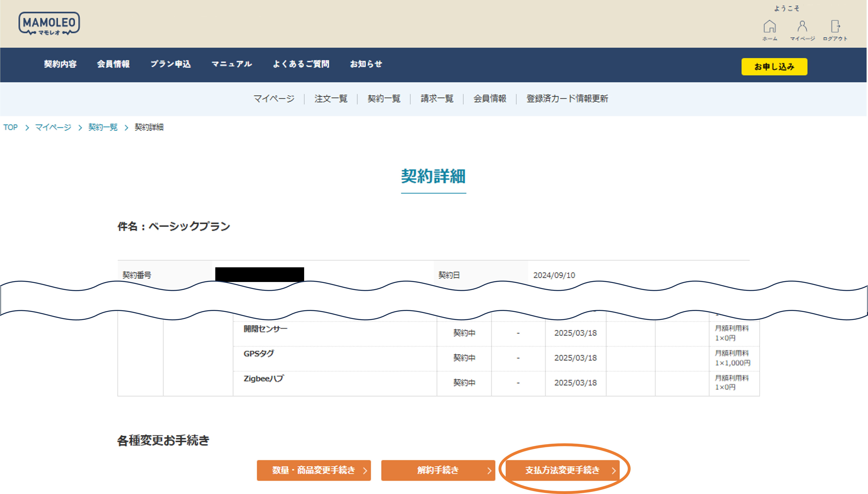Viewport: 868px width, 494px height.
Task: Open マニュアル menu item
Action: 232,64
